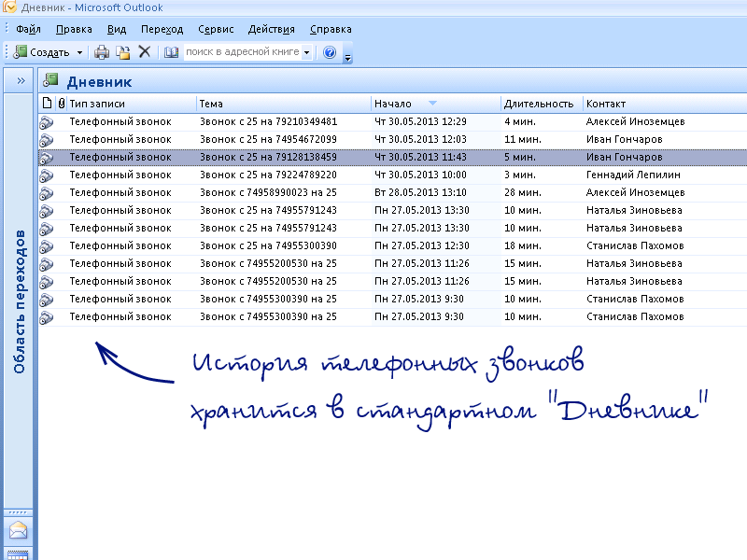The width and height of the screenshot is (747, 560).
Task: Select "Звонок с 25 на 74954672099"
Action: pos(268,139)
